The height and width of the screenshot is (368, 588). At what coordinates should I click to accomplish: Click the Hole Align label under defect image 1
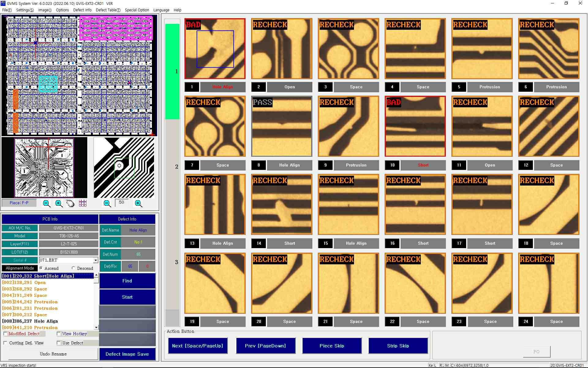(x=223, y=87)
